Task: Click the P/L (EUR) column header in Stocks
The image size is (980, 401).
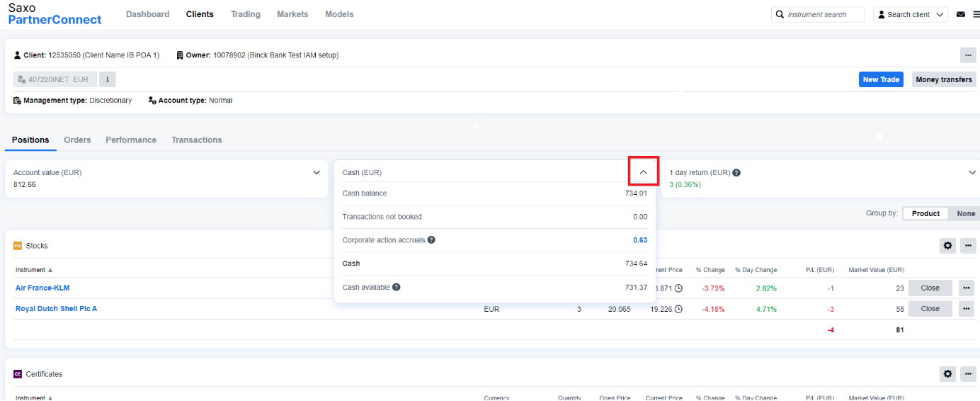Action: [820, 270]
